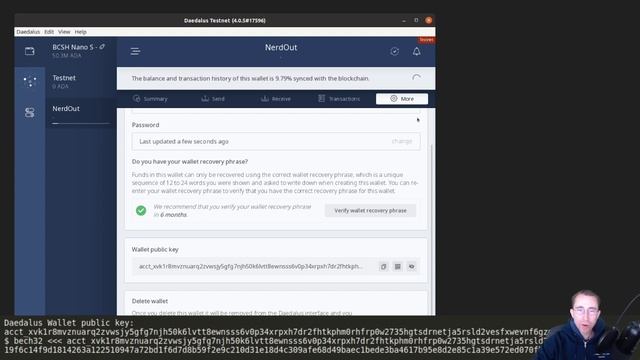Viewport: 640px width, 360px height.
Task: Select the Testnet wallet
Action: [81, 82]
